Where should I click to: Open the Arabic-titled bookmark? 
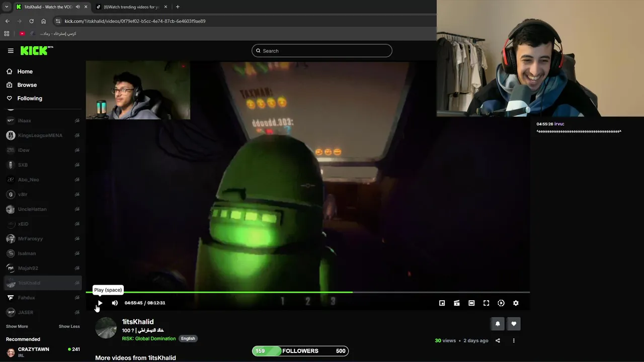pos(54,34)
